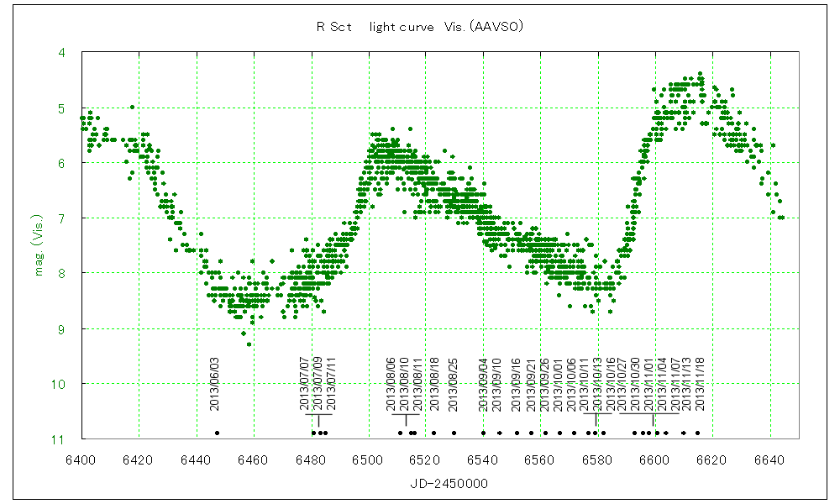The width and height of the screenshot is (840, 504).
Task: Click the JD-2450000 x-axis label
Action: (438, 484)
